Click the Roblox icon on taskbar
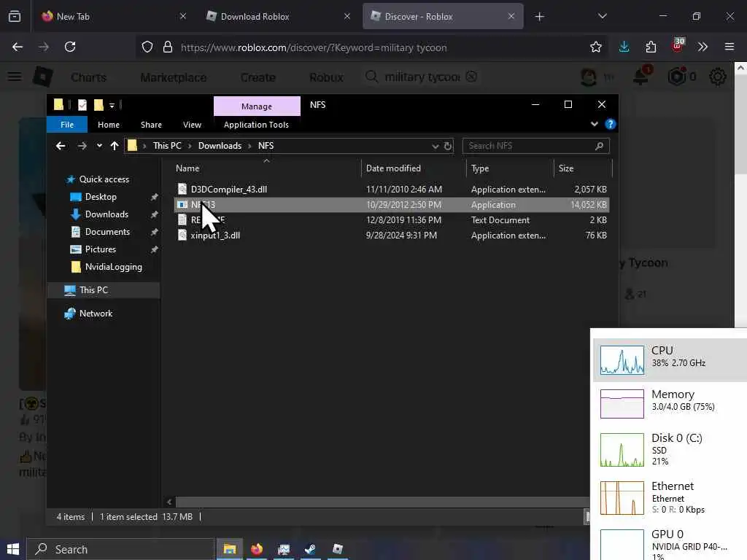This screenshot has height=560, width=747. point(338,549)
